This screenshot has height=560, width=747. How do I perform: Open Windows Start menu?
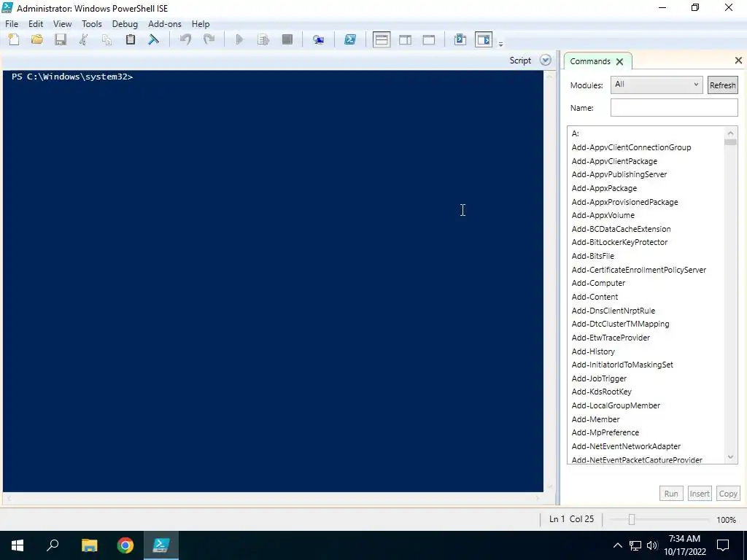[x=18, y=545]
